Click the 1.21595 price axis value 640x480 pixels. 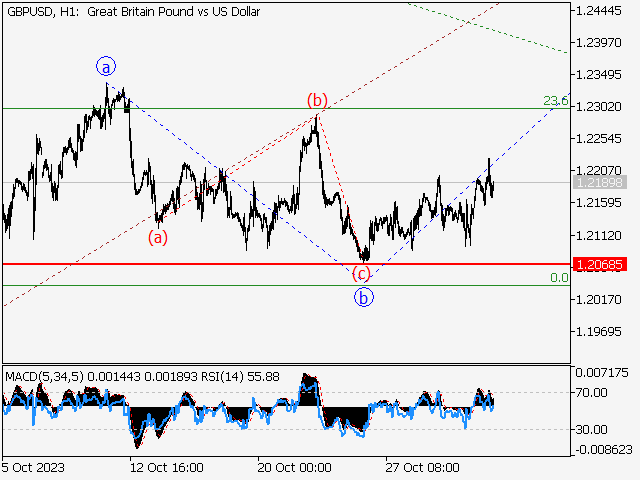point(598,202)
